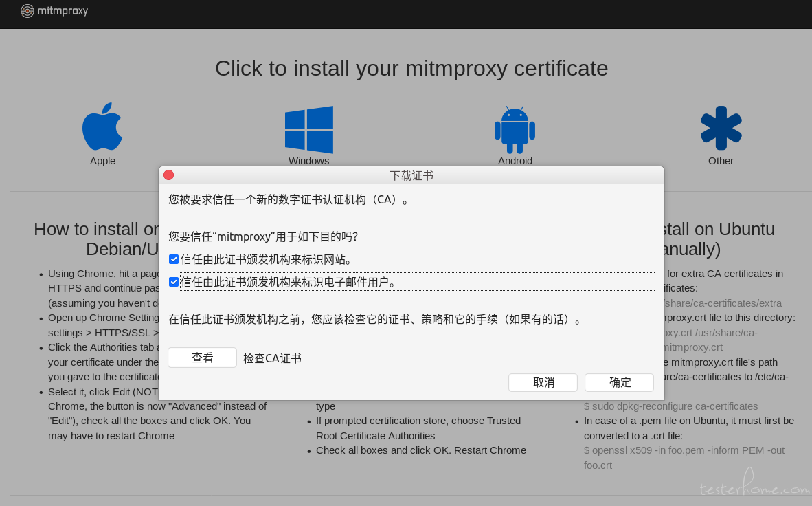Close the 下载证书 dialog with red button

[x=169, y=175]
